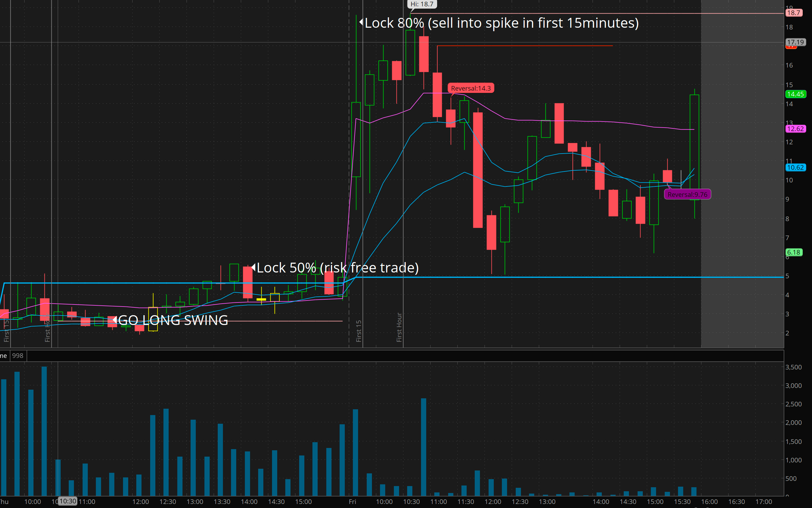Click the arrow marker beside Lock 80% note
This screenshot has width=812, height=508.
click(361, 22)
